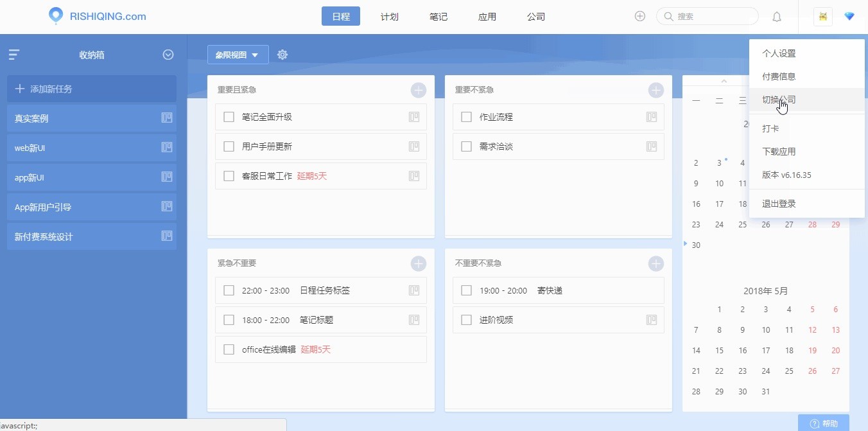Click the RISHIQING.com logo
The height and width of the screenshot is (431, 868).
coord(98,16)
